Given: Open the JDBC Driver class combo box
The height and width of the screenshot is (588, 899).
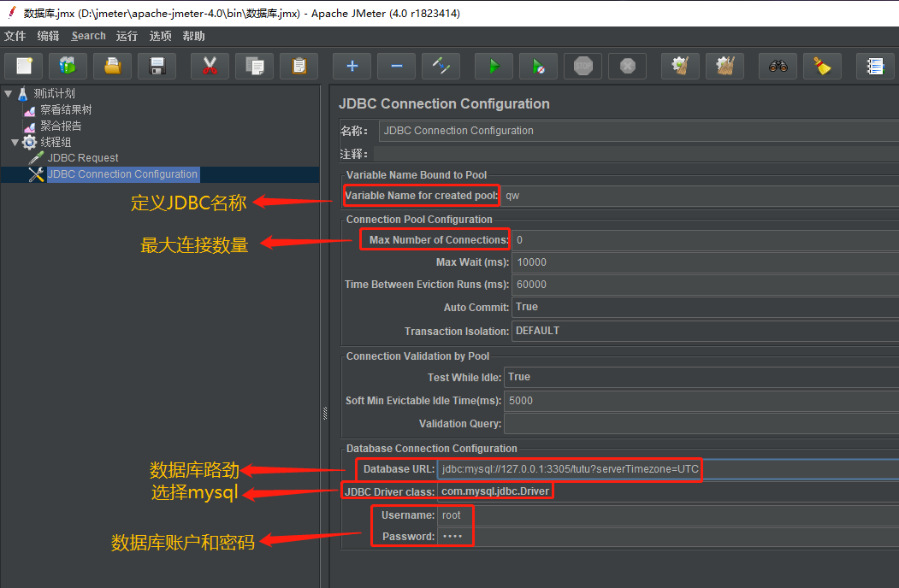Looking at the screenshot, I should click(x=668, y=491).
